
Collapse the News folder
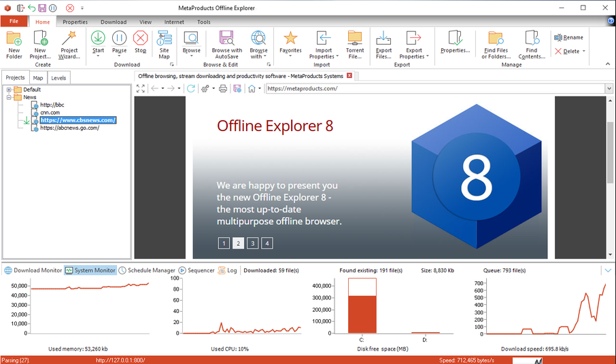pos(9,97)
